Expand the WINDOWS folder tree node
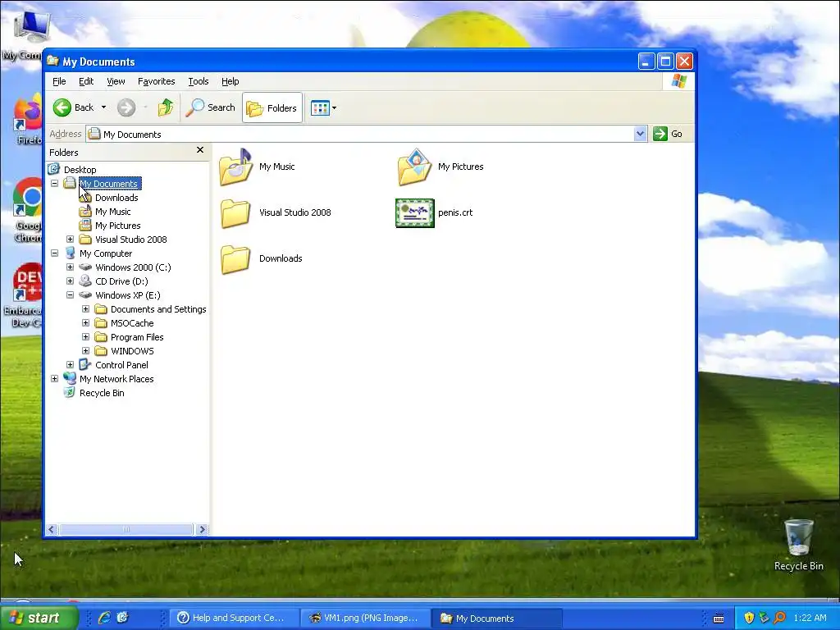The width and height of the screenshot is (840, 630). [x=85, y=350]
